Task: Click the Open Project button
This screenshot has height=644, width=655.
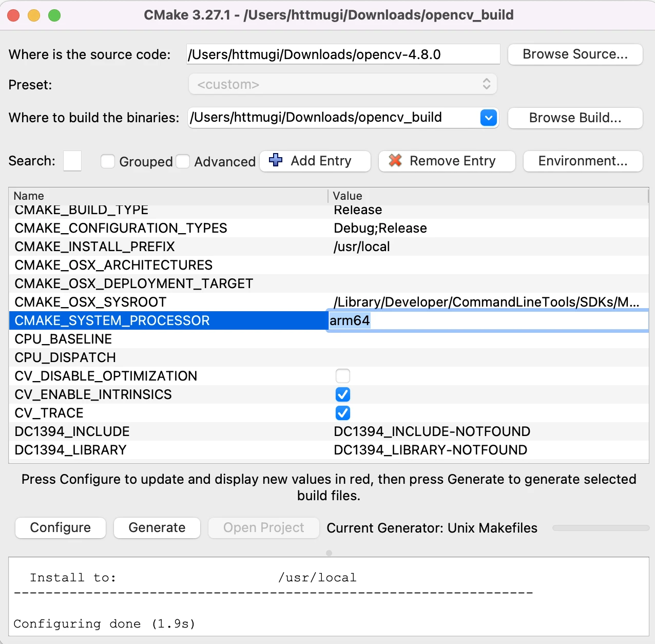Action: (x=264, y=528)
